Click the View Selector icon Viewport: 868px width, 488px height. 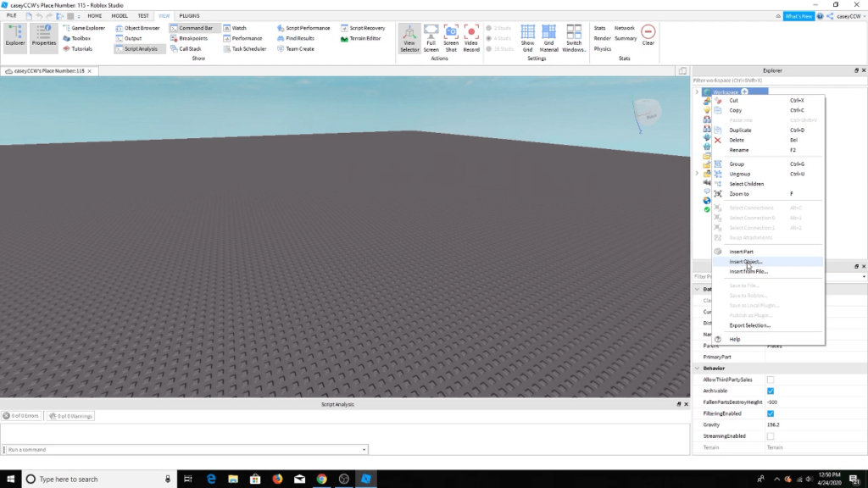[409, 39]
